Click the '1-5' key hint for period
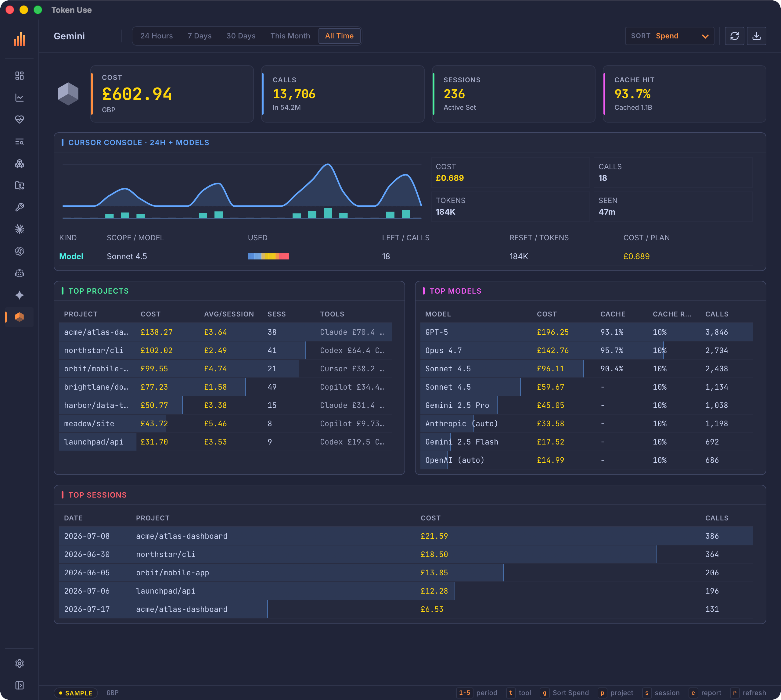This screenshot has height=700, width=781. 465,693
